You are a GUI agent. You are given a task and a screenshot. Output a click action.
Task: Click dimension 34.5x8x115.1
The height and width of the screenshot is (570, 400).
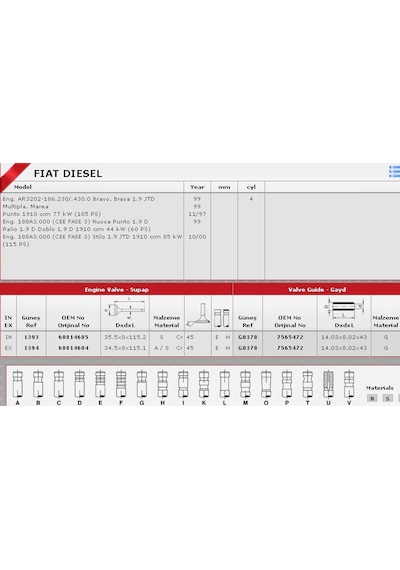pos(125,348)
